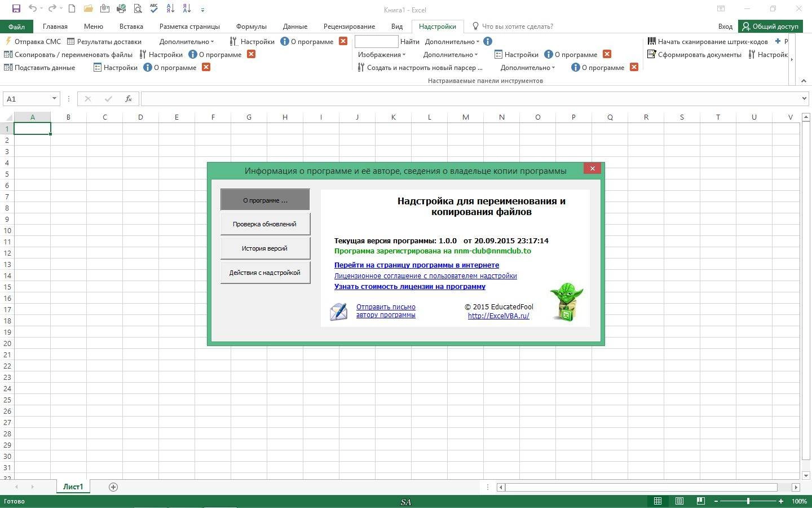Click Скопировать / переименовать файлы
The image size is (812, 508).
point(68,54)
